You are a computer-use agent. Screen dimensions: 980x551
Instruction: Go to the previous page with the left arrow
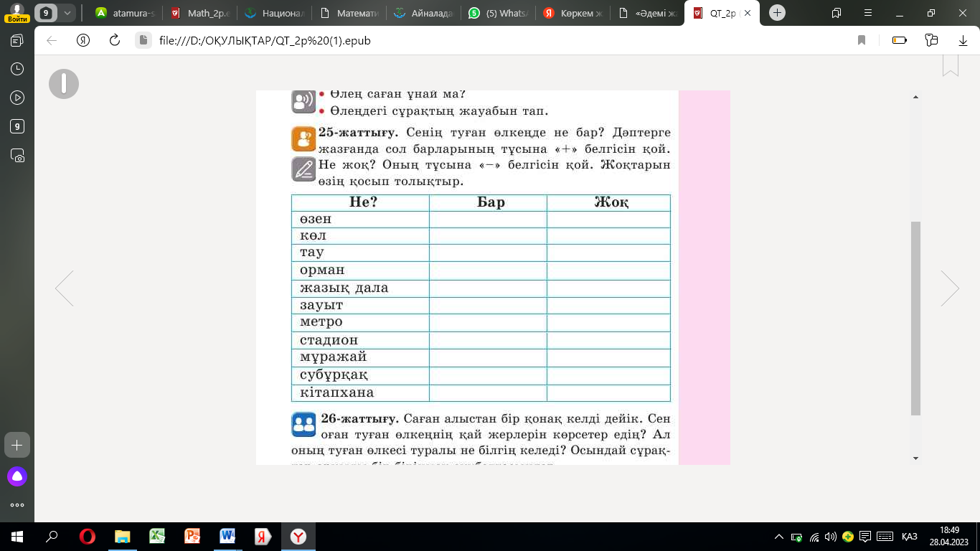coord(64,288)
